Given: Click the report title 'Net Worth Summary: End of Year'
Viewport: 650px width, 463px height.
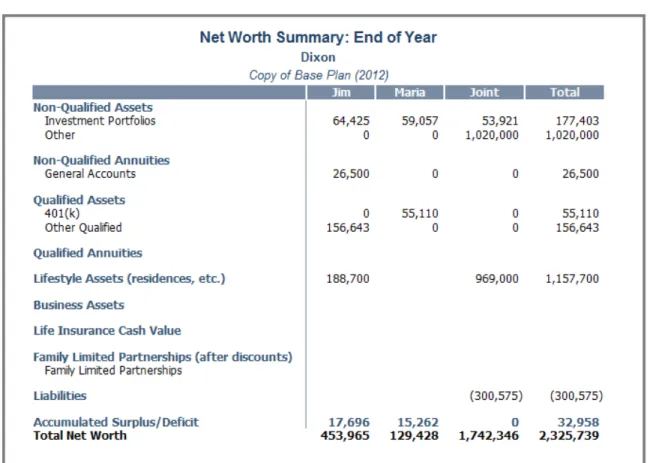Looking at the screenshot, I should pyautogui.click(x=318, y=37).
